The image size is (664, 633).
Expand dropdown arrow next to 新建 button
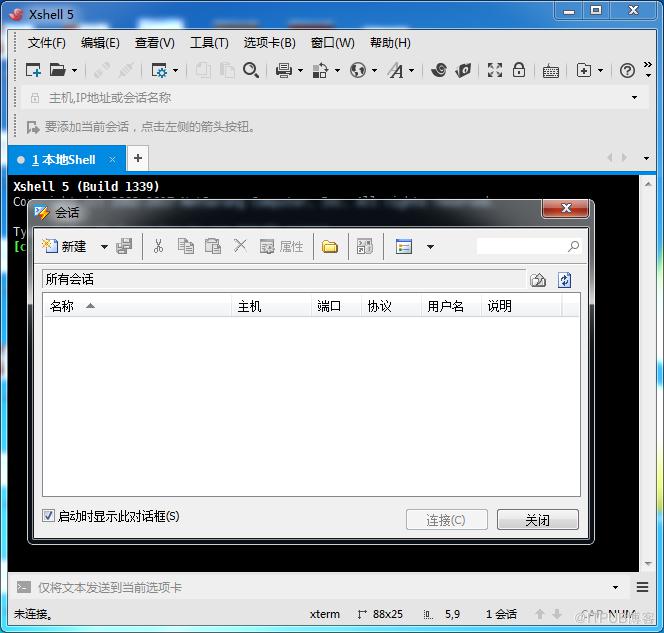(x=104, y=246)
